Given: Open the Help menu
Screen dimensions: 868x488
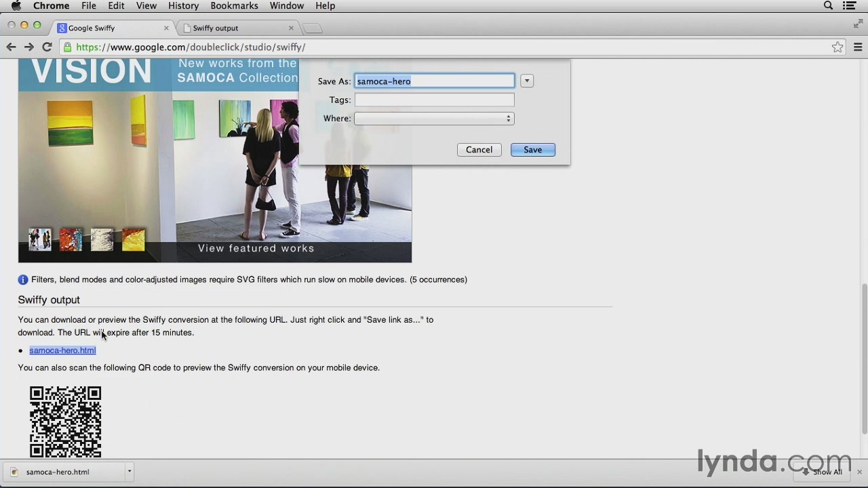Looking at the screenshot, I should pos(325,6).
